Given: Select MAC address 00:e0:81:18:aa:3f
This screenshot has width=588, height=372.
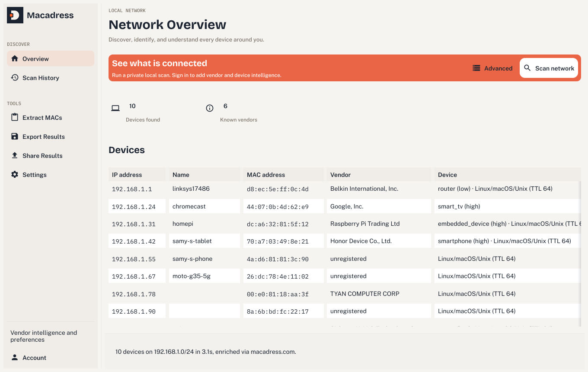Looking at the screenshot, I should [278, 294].
